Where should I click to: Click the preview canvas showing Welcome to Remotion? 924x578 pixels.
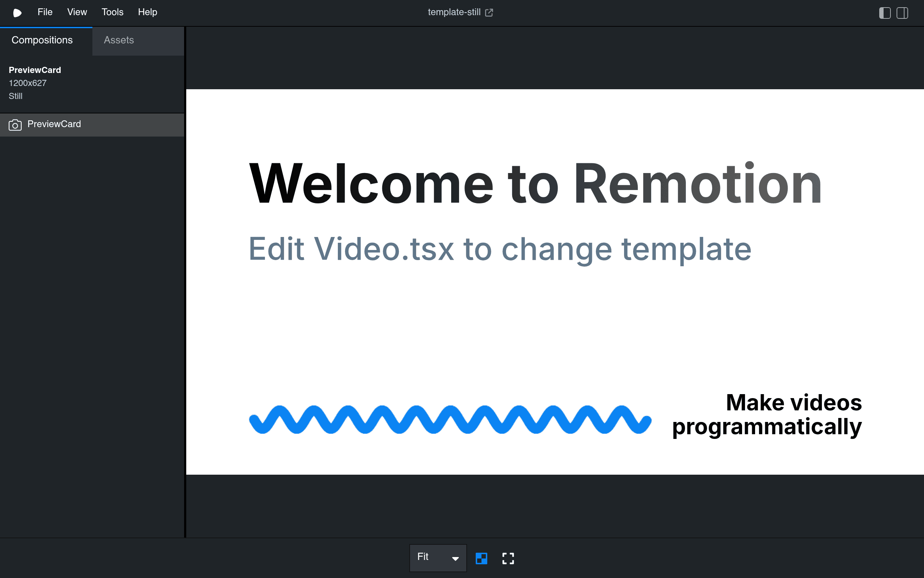pos(555,282)
